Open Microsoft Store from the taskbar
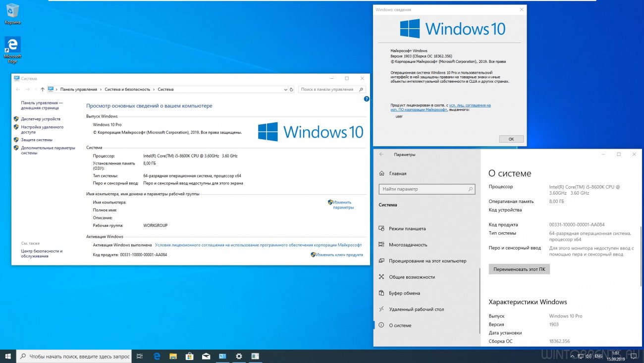The image size is (644, 363). point(189,356)
